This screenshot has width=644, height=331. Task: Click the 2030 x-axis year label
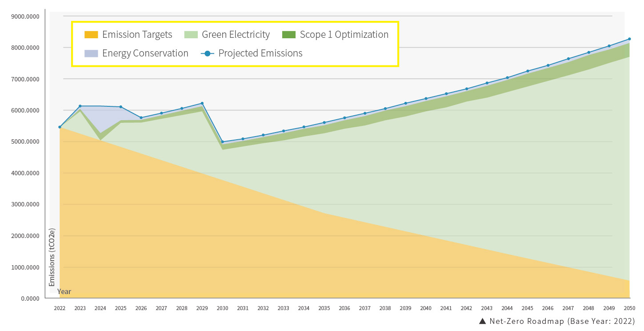(222, 308)
